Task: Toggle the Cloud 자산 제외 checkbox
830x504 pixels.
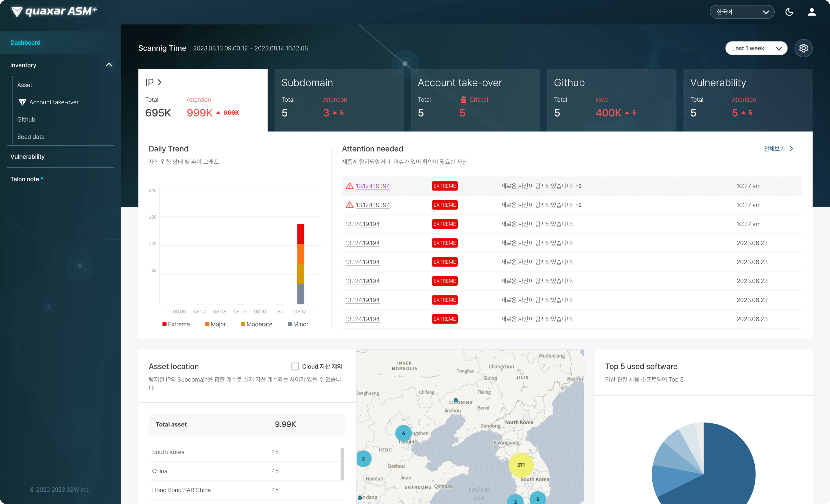Action: coord(295,366)
